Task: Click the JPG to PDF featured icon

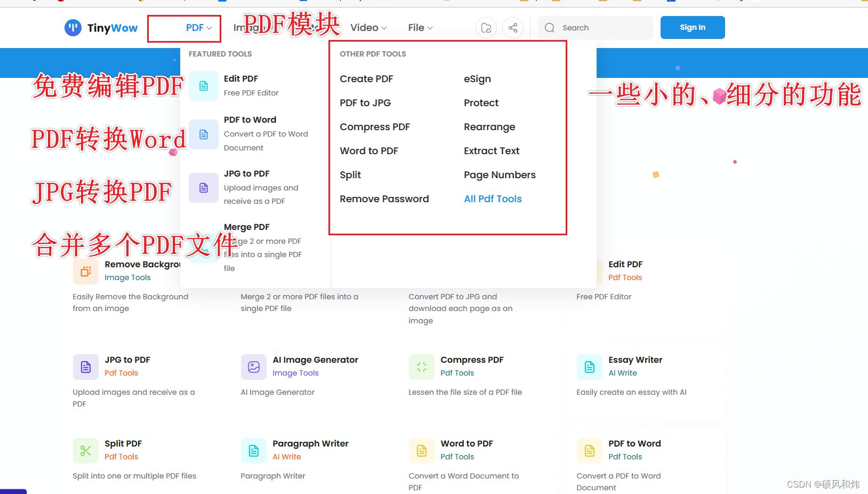Action: [204, 188]
